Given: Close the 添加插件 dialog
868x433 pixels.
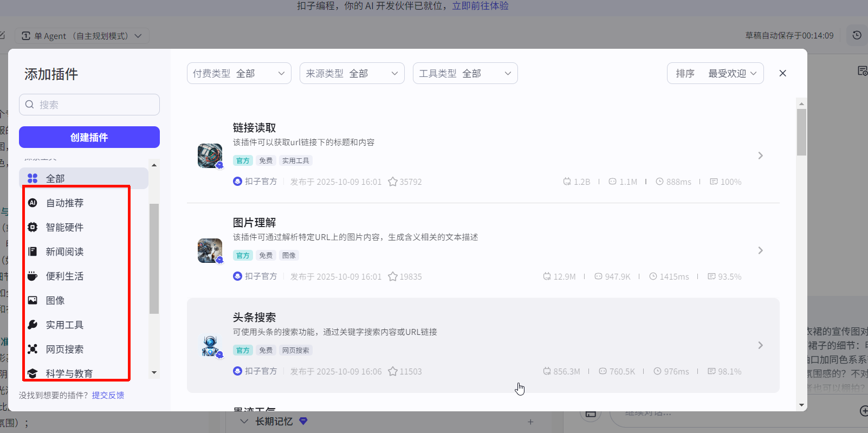Looking at the screenshot, I should pyautogui.click(x=782, y=73).
